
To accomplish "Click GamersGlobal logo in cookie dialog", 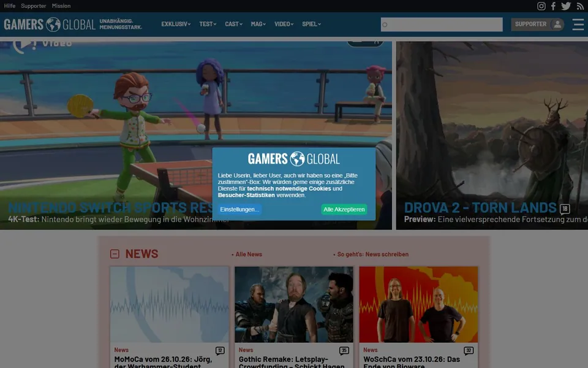I will coord(294,159).
